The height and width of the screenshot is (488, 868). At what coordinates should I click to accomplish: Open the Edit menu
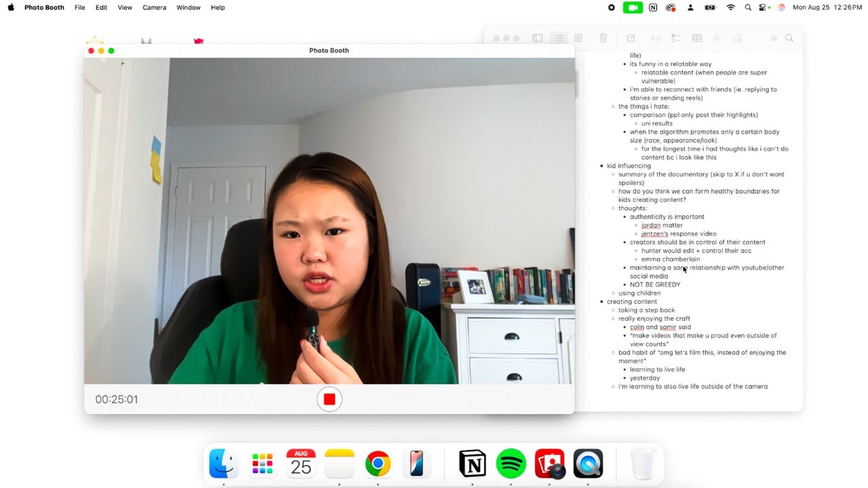click(x=101, y=7)
